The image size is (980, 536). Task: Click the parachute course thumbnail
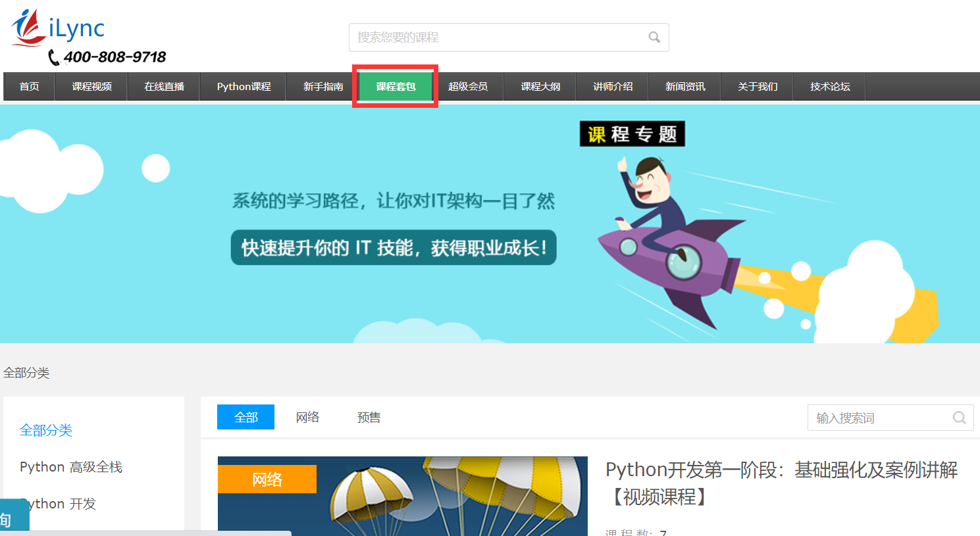402,497
